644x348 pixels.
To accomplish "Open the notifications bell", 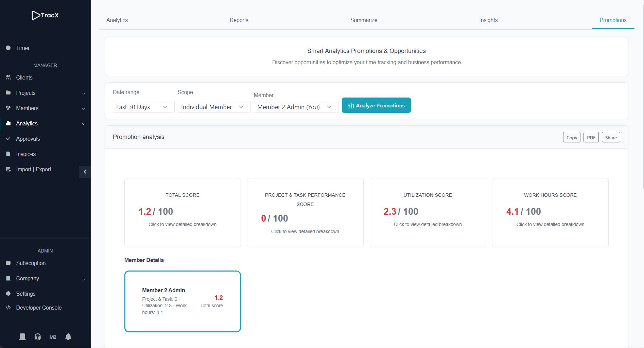I will pos(68,337).
